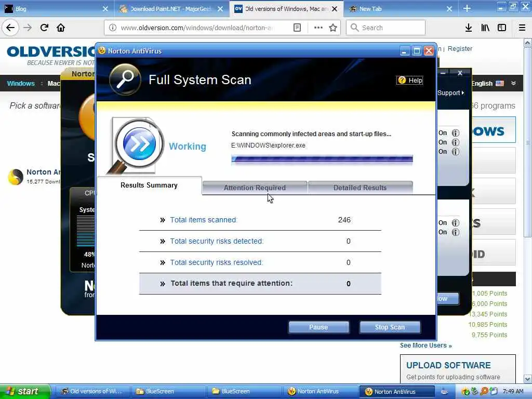Close the Blog tab
Image resolution: width=532 pixels, height=399 pixels.
click(105, 9)
